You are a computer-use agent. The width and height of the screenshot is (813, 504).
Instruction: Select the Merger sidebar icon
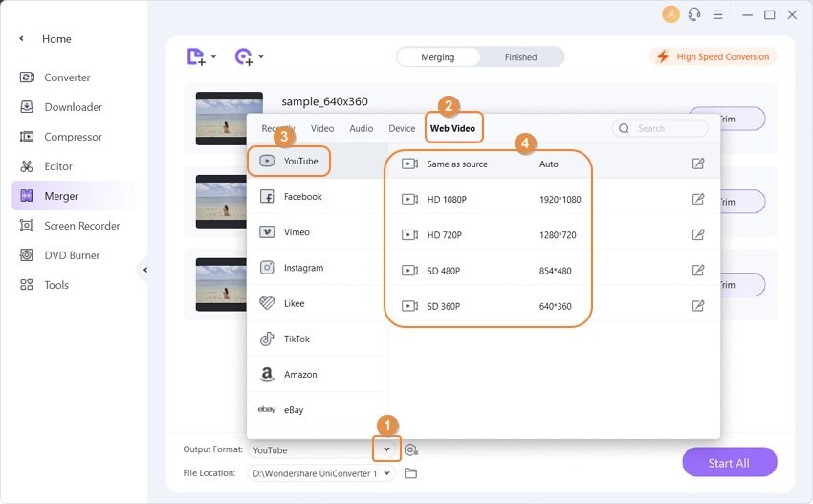[27, 196]
